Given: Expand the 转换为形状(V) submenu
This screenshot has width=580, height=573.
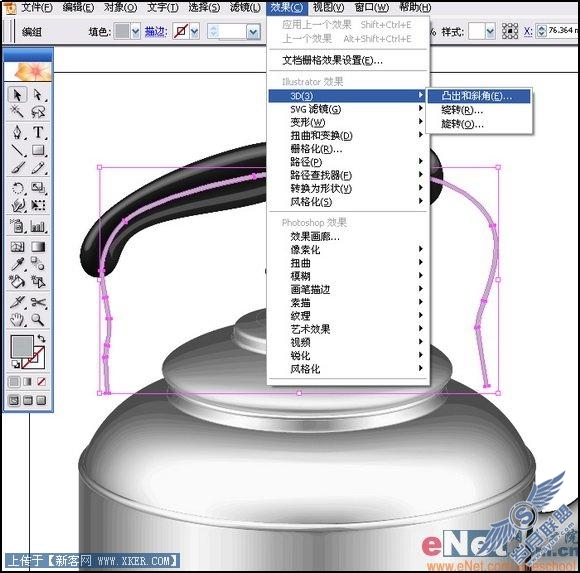Looking at the screenshot, I should pyautogui.click(x=348, y=189).
